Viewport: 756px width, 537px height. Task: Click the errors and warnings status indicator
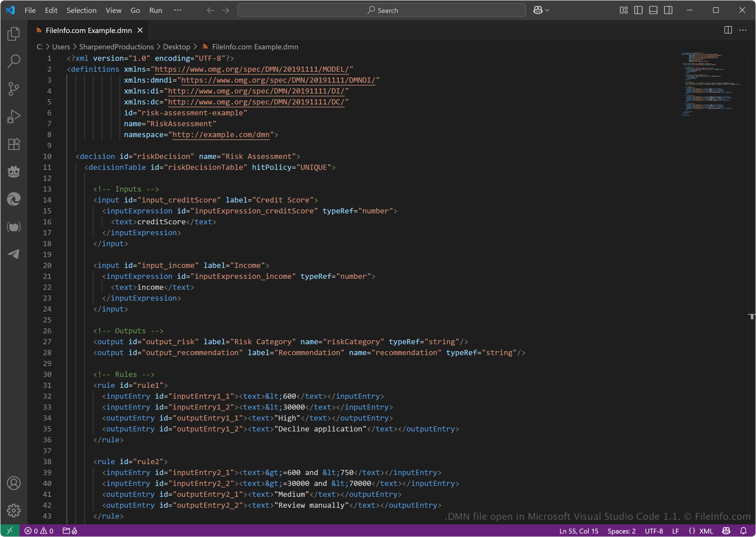click(39, 531)
